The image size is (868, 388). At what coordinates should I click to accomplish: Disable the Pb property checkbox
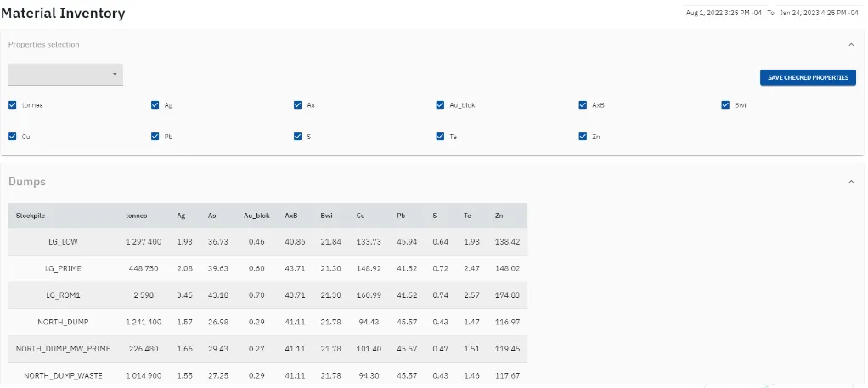point(155,136)
